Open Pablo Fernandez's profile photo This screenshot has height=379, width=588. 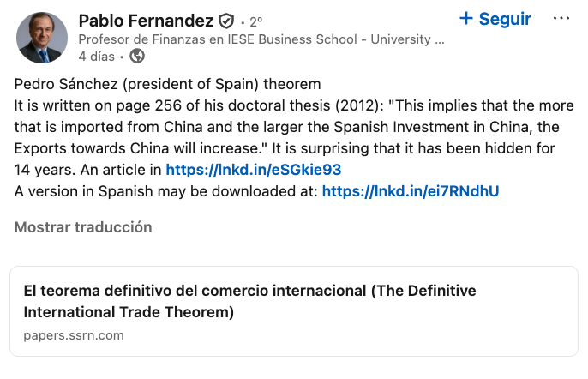pyautogui.click(x=40, y=39)
